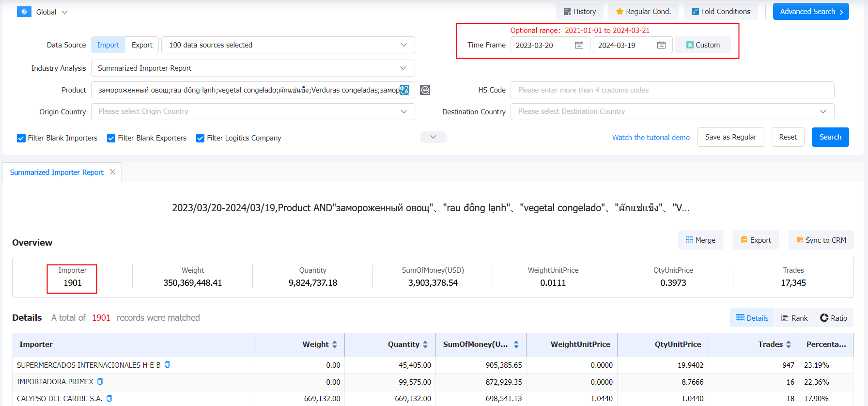Switch to the Rank view tab
The image size is (868, 406).
point(794,318)
